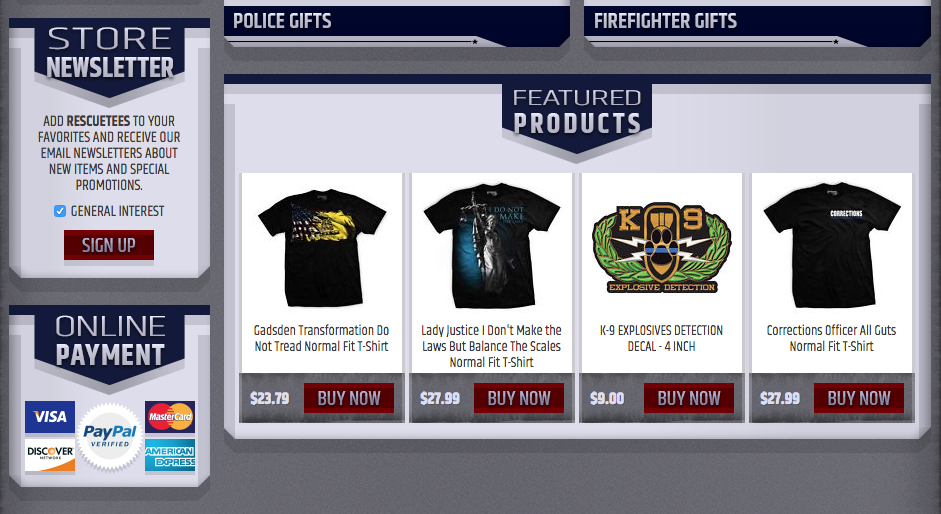Screen dimensions: 941x514
Task: Click the Visa card icon
Action: coord(50,417)
